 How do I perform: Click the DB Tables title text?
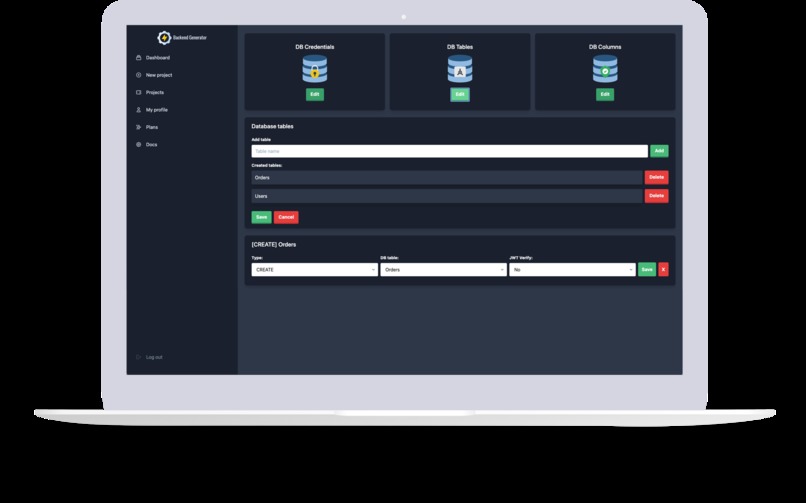(460, 47)
